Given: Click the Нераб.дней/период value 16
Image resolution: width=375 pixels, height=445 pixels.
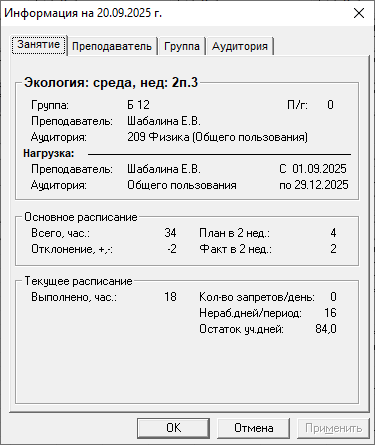Looking at the screenshot, I should point(330,313).
